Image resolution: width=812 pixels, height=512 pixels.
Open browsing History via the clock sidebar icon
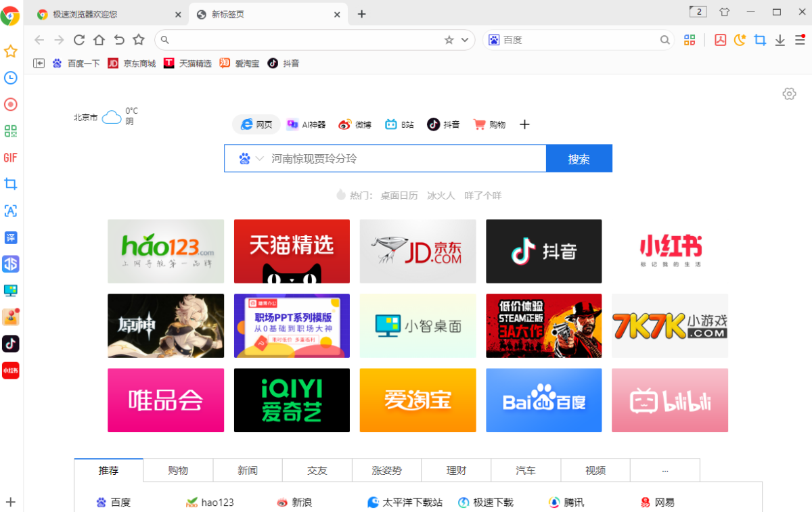[x=10, y=78]
